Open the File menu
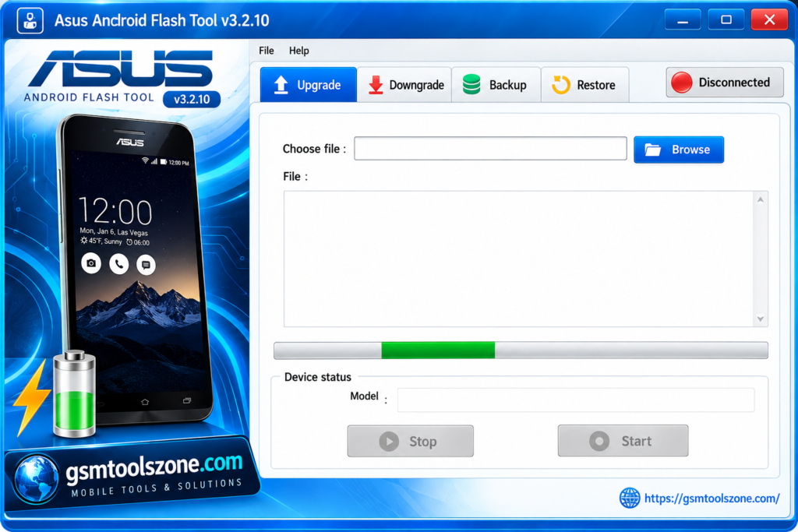This screenshot has height=532, width=798. point(267,51)
